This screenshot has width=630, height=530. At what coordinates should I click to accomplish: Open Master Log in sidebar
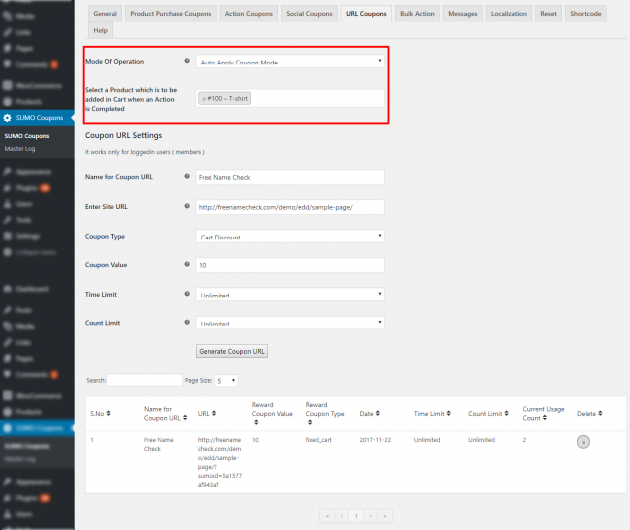point(20,149)
